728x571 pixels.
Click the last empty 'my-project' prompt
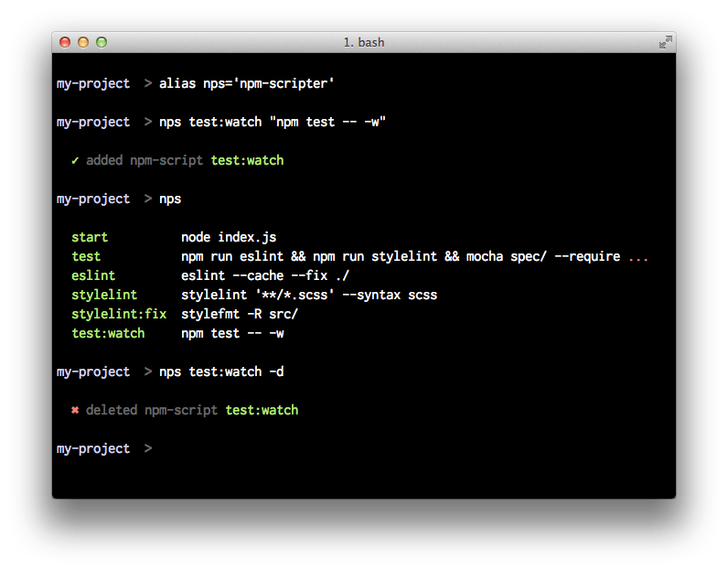tap(93, 448)
